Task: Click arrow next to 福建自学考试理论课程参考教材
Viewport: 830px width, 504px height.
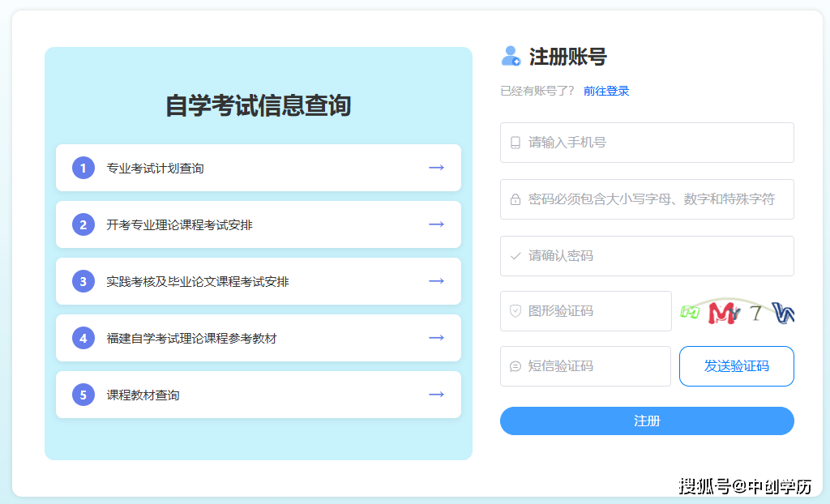Action: (436, 338)
